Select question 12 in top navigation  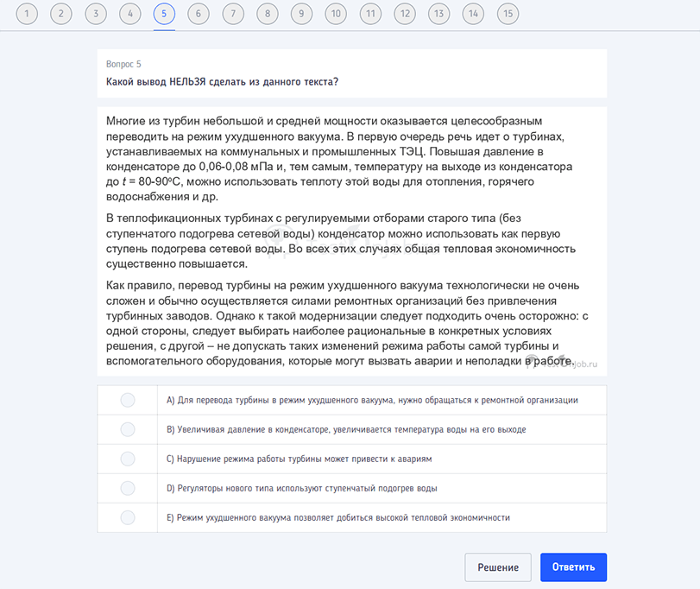(405, 14)
